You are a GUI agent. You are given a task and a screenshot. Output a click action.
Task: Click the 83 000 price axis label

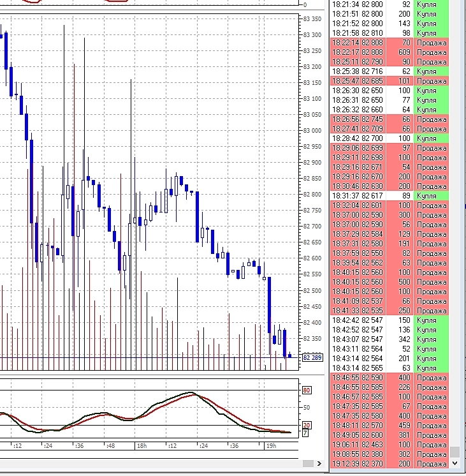pos(312,130)
